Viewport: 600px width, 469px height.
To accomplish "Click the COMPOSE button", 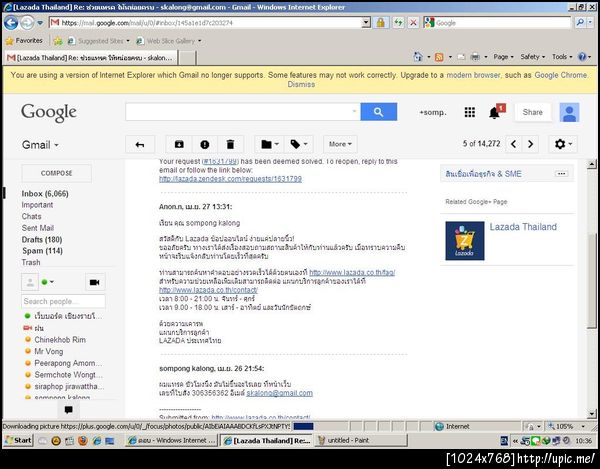I will 57,173.
